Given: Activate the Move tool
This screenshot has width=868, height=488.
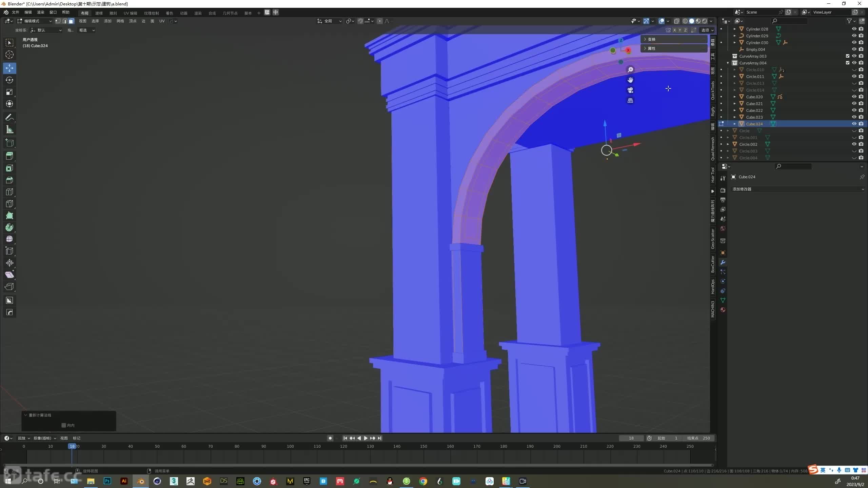Looking at the screenshot, I should [9, 68].
